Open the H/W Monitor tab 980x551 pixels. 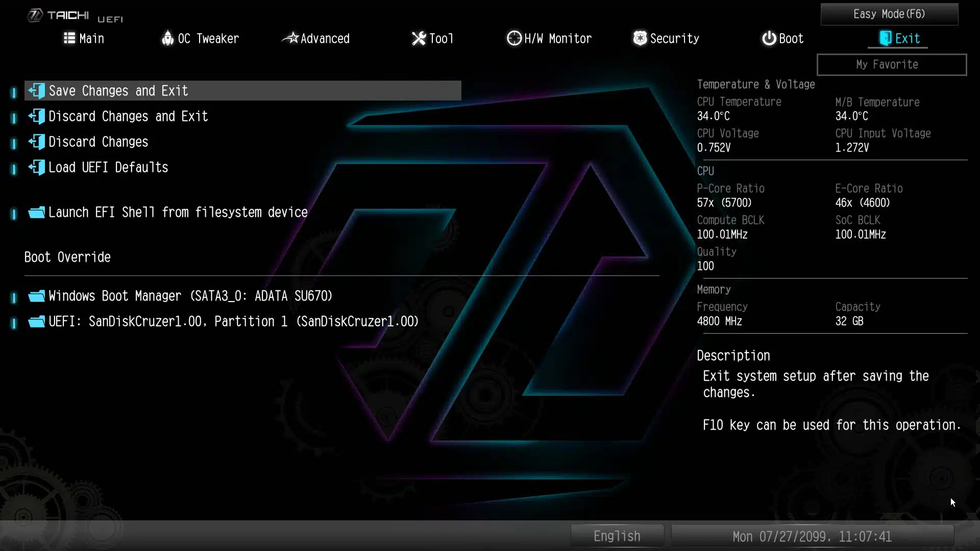coord(549,38)
